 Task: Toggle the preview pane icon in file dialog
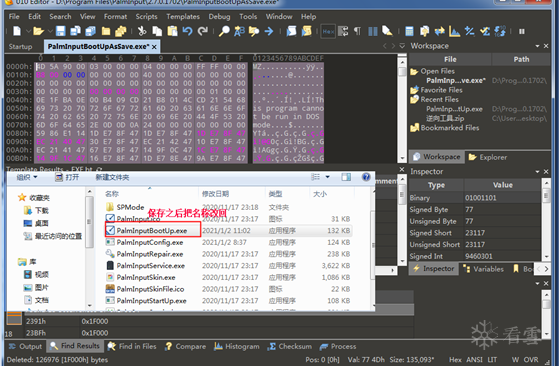pos(346,177)
